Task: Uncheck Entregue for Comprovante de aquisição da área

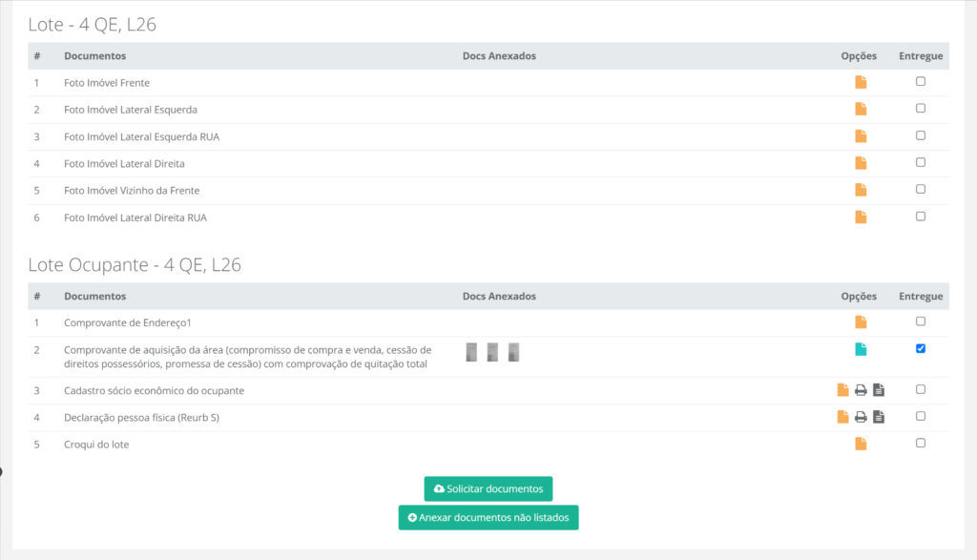Action: [x=921, y=349]
